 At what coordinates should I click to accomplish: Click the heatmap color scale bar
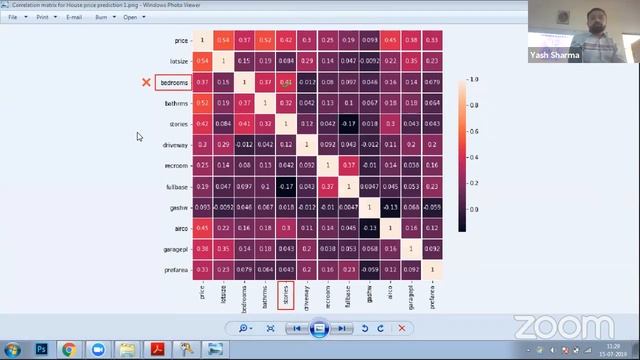pos(462,156)
